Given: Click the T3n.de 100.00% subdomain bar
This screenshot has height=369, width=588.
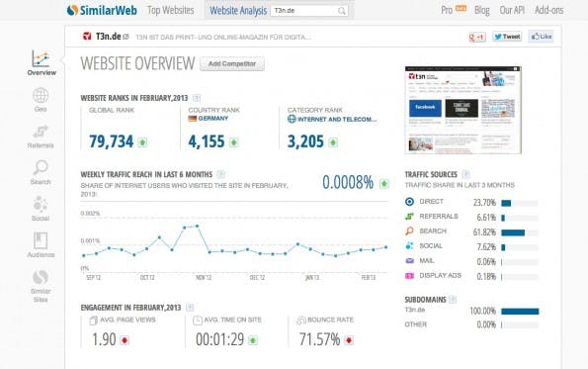Looking at the screenshot, I should pos(520,312).
